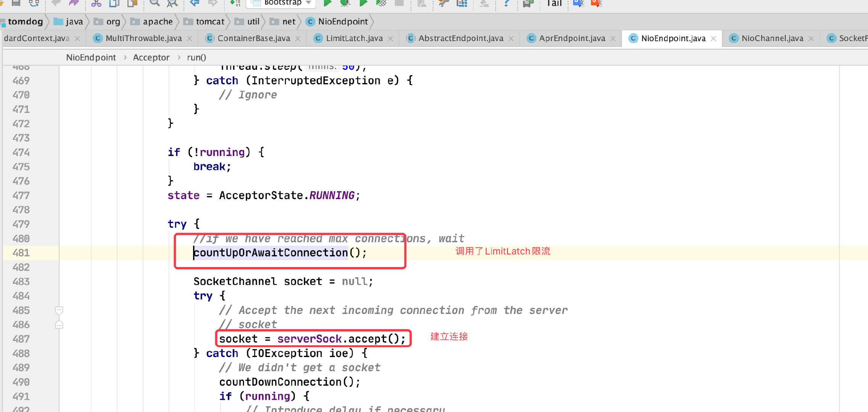Click the Find magnifier icon
868x412 pixels.
(155, 3)
